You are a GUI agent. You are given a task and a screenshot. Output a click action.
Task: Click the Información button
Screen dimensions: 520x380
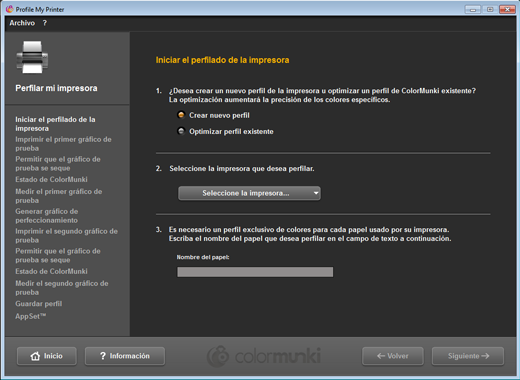[125, 356]
